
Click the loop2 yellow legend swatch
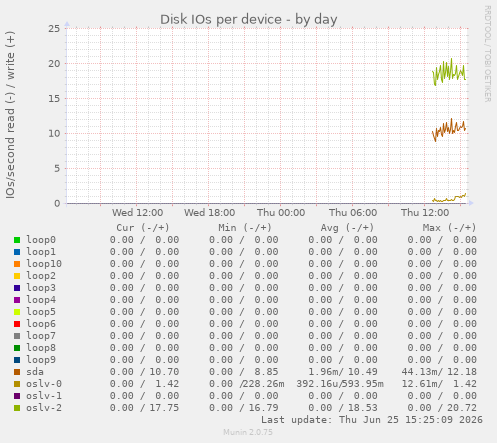click(17, 276)
